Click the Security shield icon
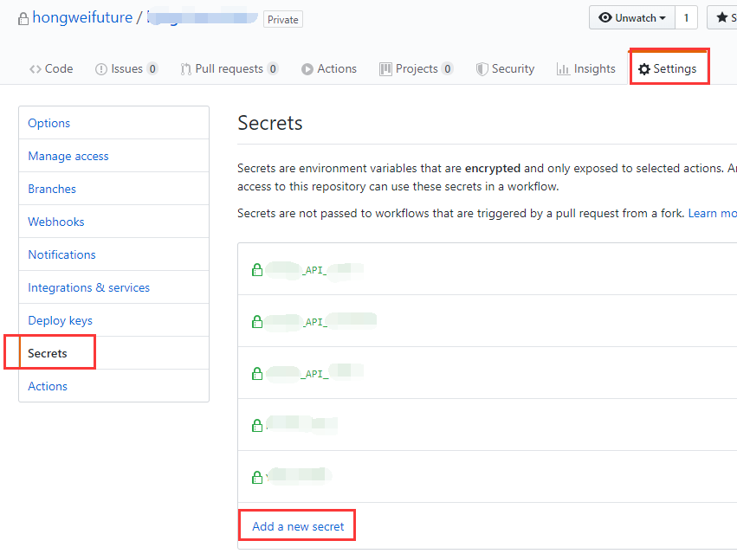Image resolution: width=737 pixels, height=560 pixels. click(482, 69)
